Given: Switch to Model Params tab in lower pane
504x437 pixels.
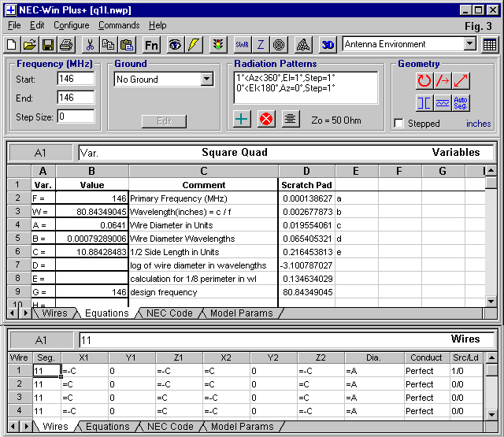Looking at the screenshot, I should point(243,427).
